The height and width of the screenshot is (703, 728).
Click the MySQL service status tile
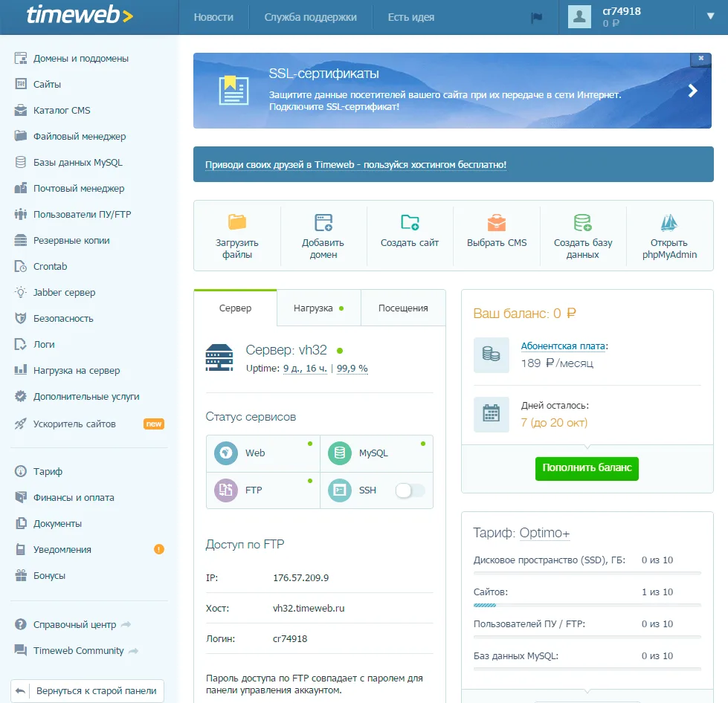point(376,453)
